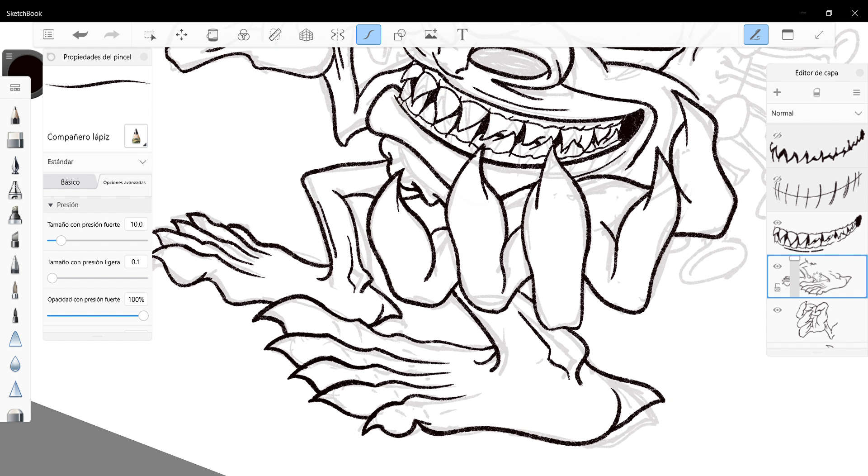Screen dimensions: 868x476
Task: Show the hidden top layer
Action: pyautogui.click(x=777, y=136)
